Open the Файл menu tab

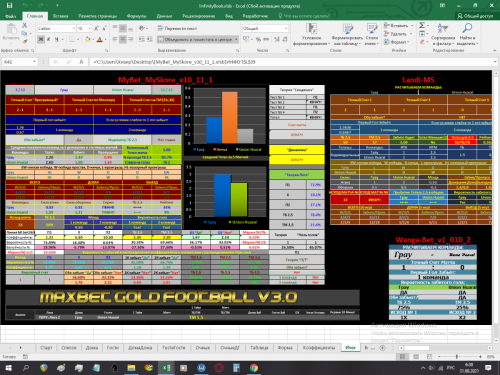point(11,16)
